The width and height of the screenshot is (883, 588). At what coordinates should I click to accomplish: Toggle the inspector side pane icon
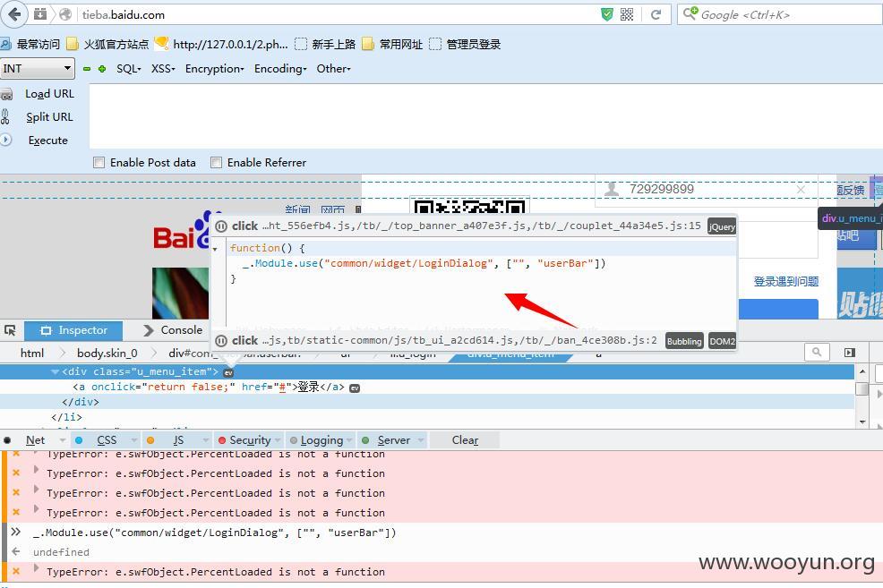[x=850, y=353]
